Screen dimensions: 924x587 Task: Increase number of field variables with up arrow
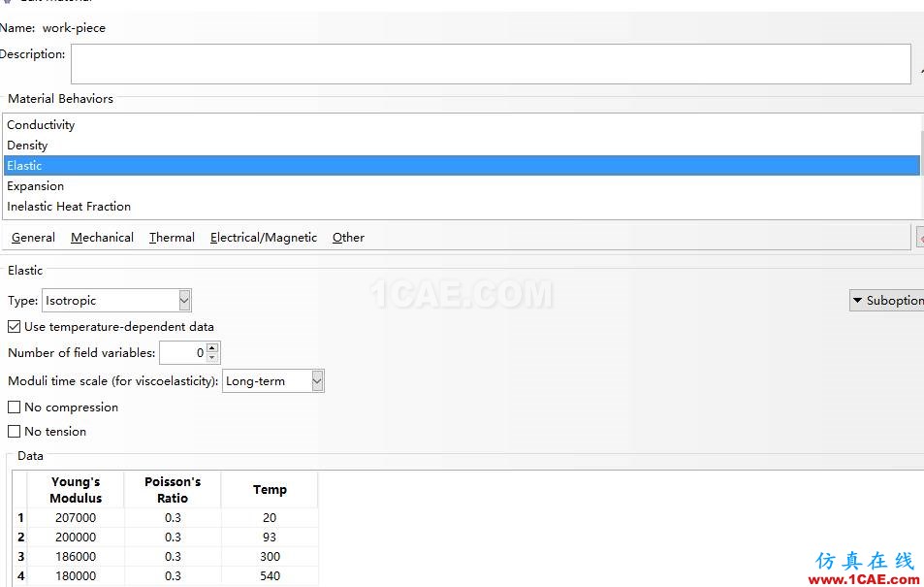coord(212,347)
